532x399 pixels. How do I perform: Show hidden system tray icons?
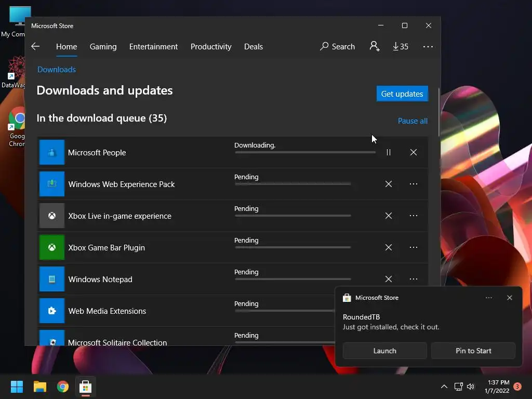(x=444, y=387)
